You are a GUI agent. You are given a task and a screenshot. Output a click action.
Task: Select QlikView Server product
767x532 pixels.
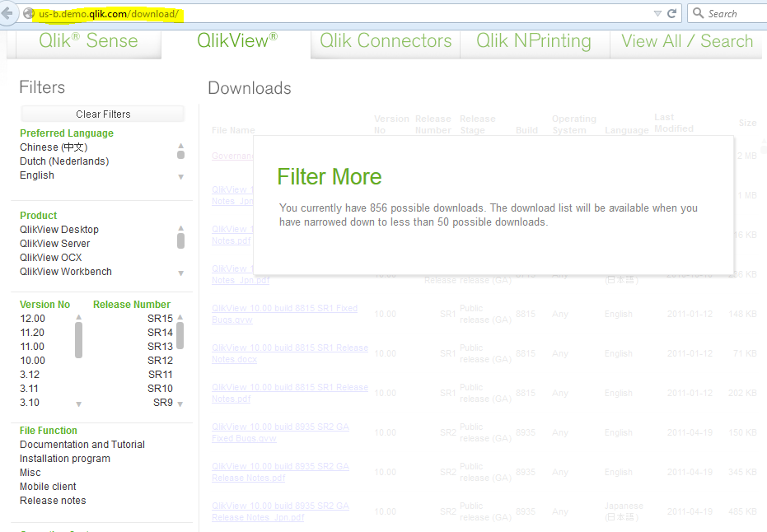(54, 244)
